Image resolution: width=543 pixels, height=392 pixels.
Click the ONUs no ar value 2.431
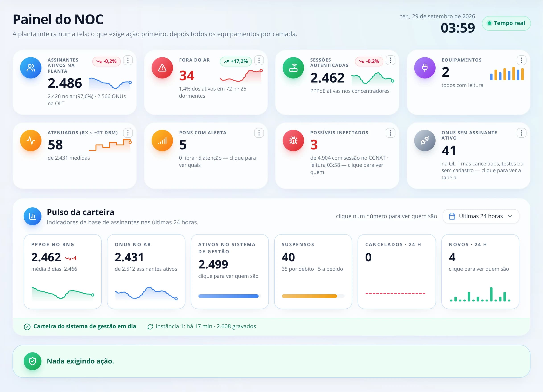click(x=129, y=257)
